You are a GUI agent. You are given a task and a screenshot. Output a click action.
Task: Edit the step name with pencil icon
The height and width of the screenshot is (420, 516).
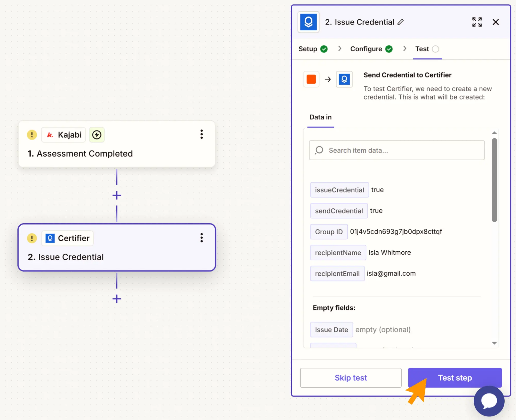click(400, 22)
